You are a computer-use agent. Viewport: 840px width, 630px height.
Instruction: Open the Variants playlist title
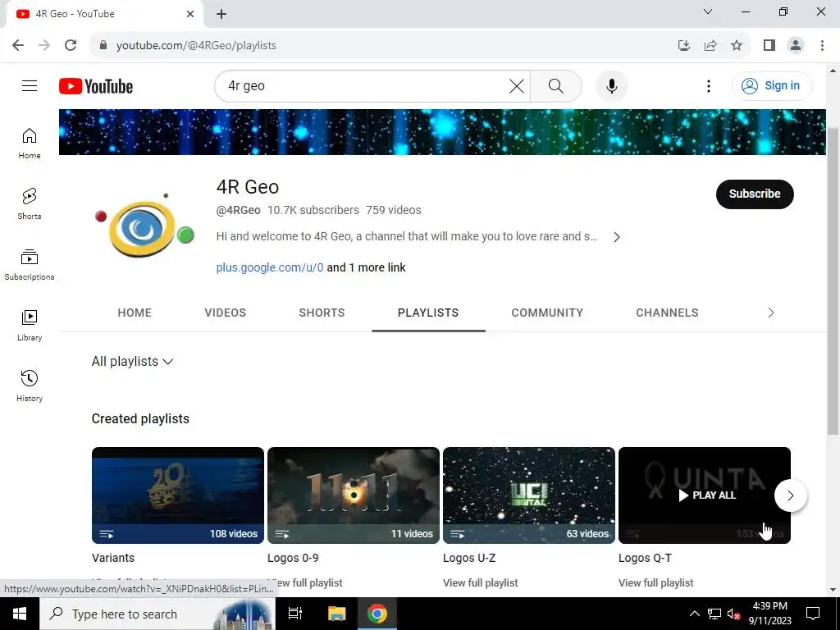113,558
